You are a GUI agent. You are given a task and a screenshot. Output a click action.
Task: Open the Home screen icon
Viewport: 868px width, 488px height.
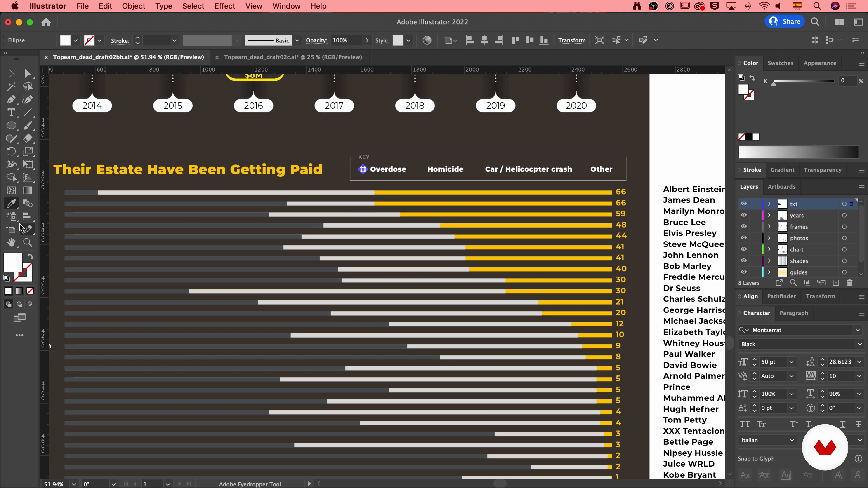pos(46,22)
